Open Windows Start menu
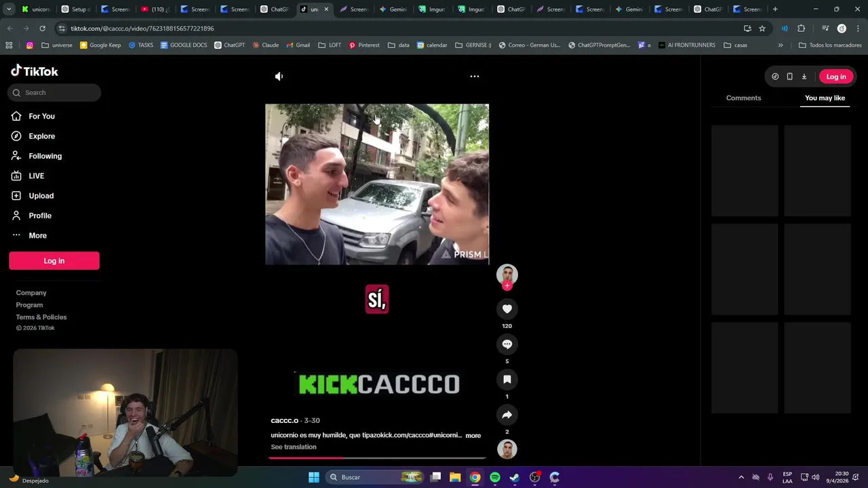The image size is (868, 488). pos(314,477)
